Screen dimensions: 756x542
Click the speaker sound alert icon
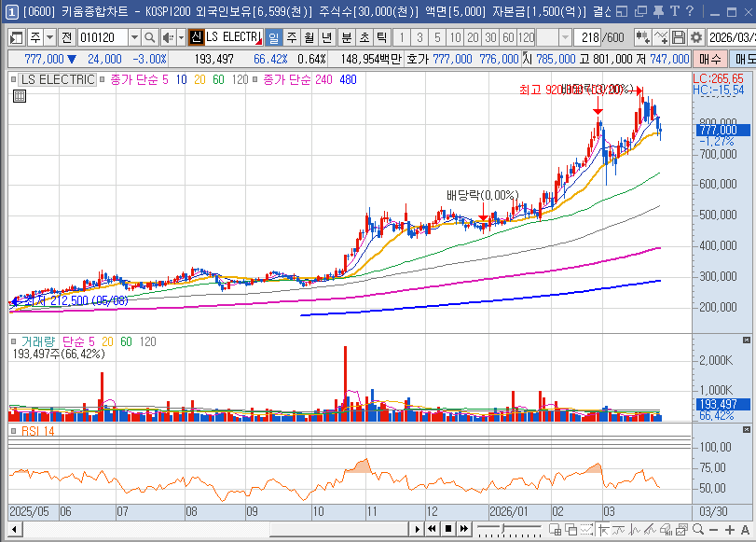click(168, 37)
